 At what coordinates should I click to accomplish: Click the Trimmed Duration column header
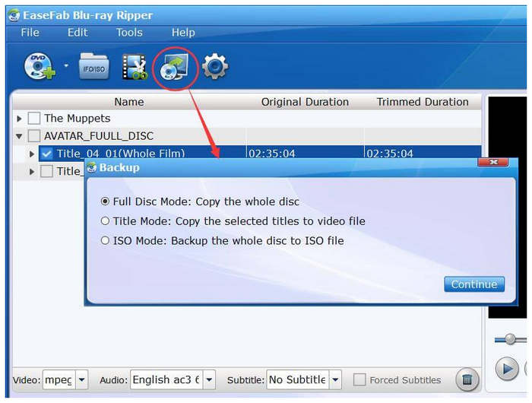coord(423,102)
